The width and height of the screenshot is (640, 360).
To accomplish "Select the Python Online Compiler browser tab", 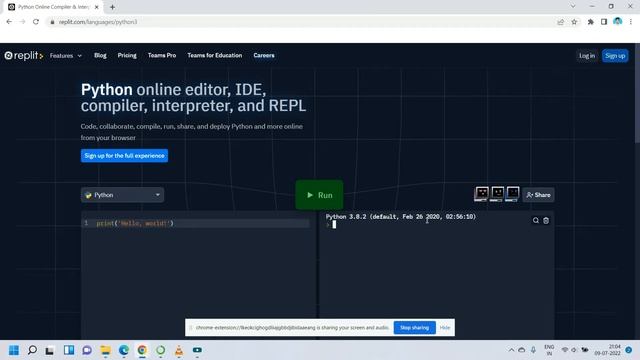I will [x=53, y=7].
